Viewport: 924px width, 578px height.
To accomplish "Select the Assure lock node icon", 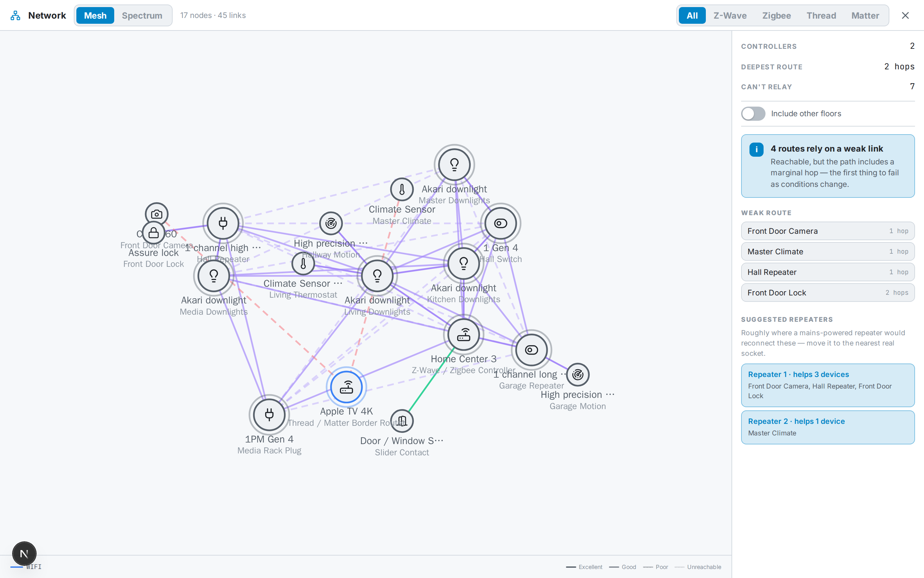I will click(153, 232).
